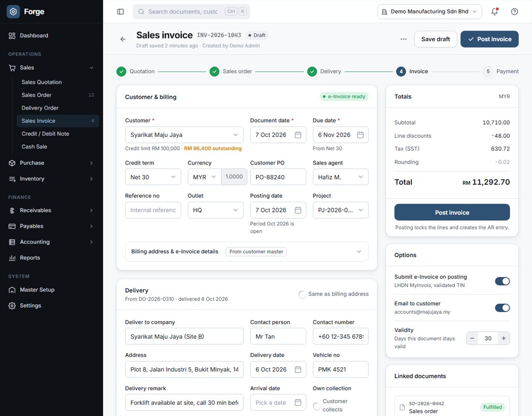Click the Reference no input field
Screen dimensions: 532x416
153,210
